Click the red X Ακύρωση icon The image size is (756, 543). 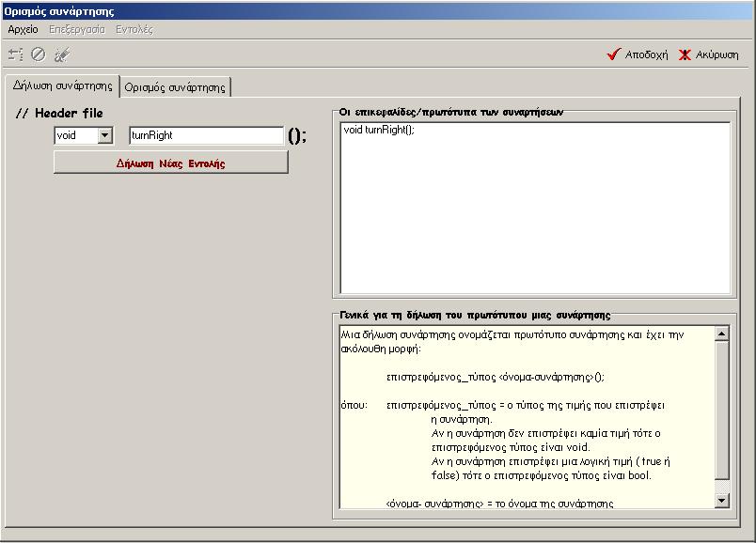click(685, 54)
